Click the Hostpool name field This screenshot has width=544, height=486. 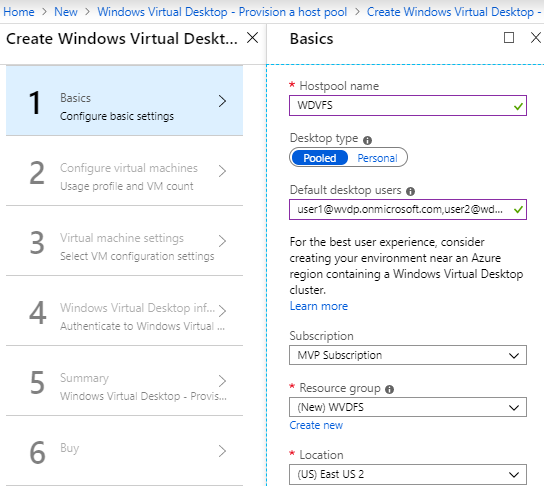coord(408,105)
